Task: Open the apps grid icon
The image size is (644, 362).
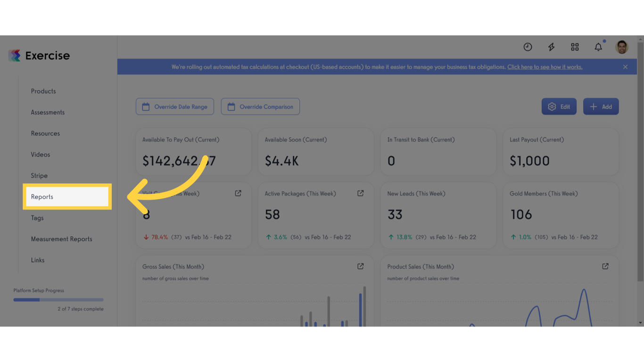Action: (575, 47)
